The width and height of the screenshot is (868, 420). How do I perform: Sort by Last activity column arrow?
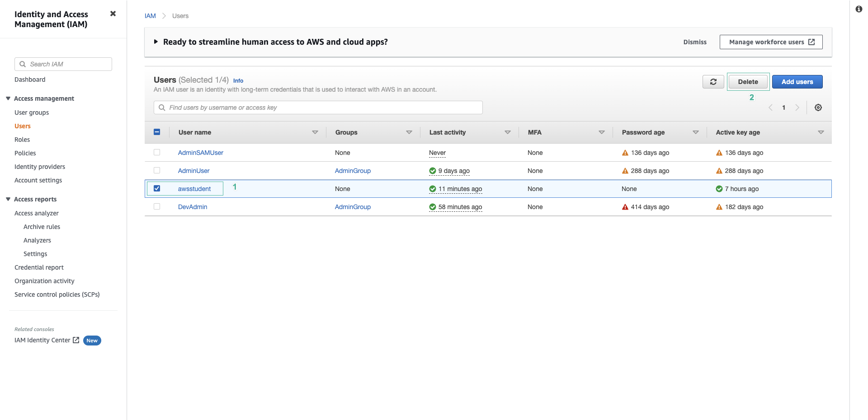(x=508, y=132)
